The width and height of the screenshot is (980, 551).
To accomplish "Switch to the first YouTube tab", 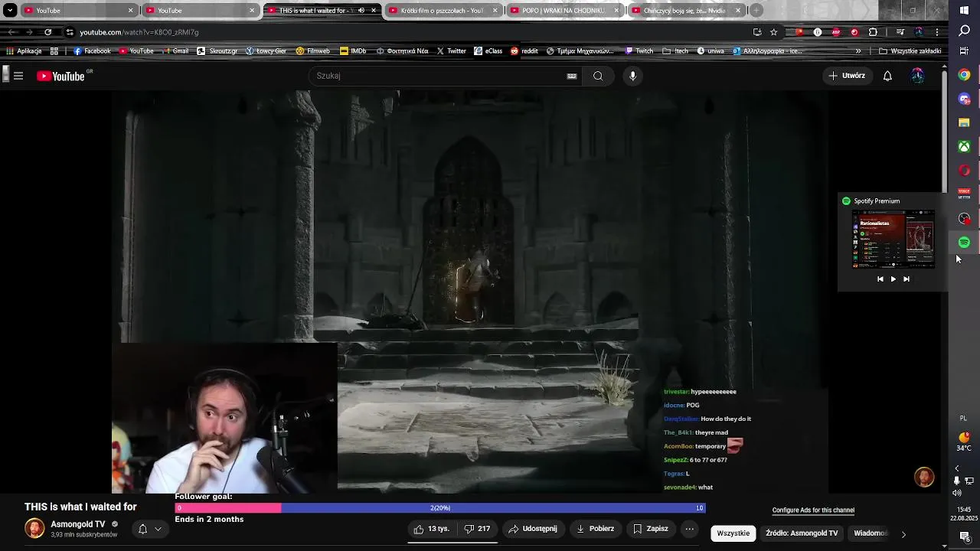I will tap(80, 11).
